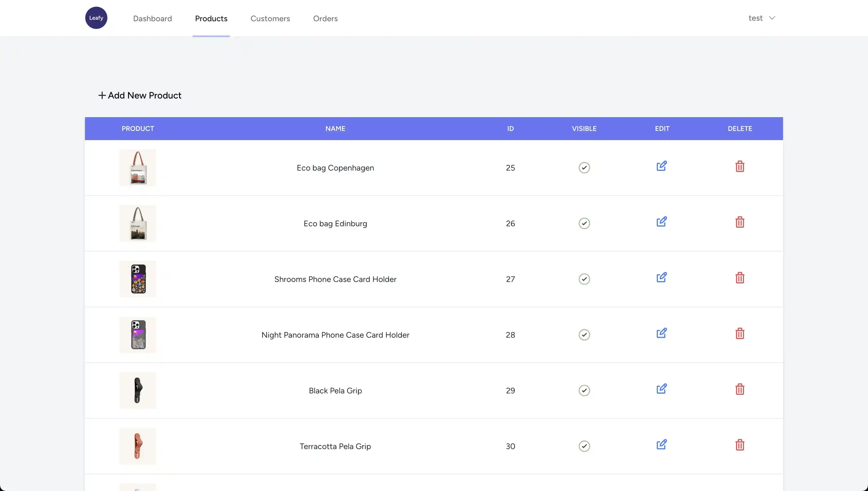The height and width of the screenshot is (491, 868).
Task: Expand the test user dropdown
Action: pos(762,18)
